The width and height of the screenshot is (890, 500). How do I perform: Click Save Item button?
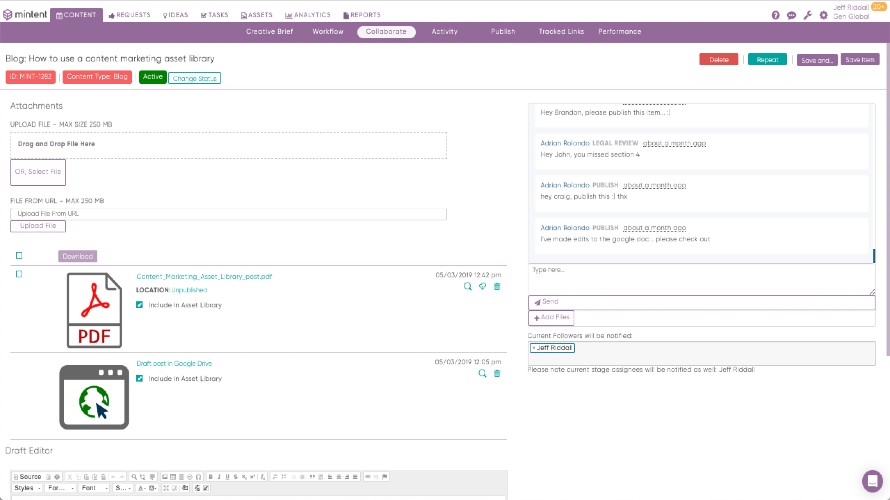[x=860, y=60]
